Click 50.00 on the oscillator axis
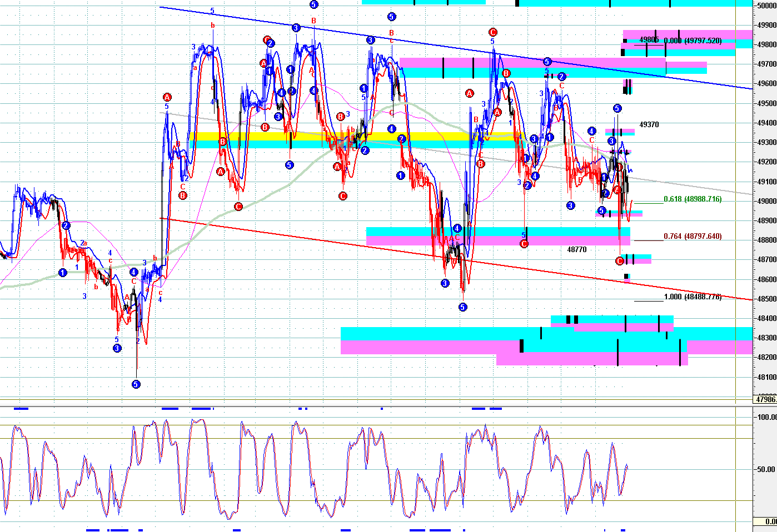The width and height of the screenshot is (777, 532). [x=766, y=469]
